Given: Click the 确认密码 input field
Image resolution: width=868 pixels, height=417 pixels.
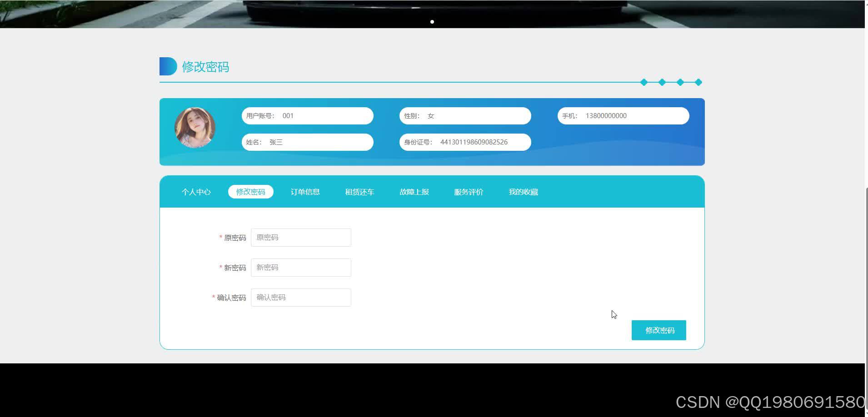Looking at the screenshot, I should pyautogui.click(x=301, y=298).
